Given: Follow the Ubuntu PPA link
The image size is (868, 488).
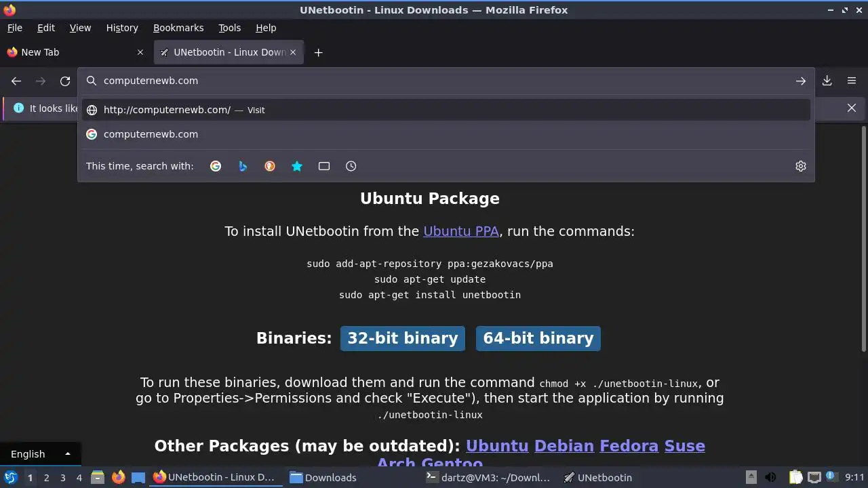Looking at the screenshot, I should (461, 231).
